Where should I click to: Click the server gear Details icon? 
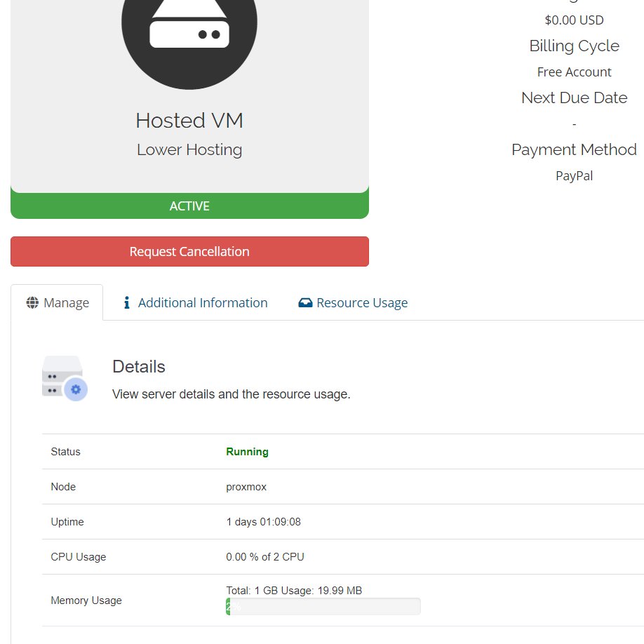65,379
